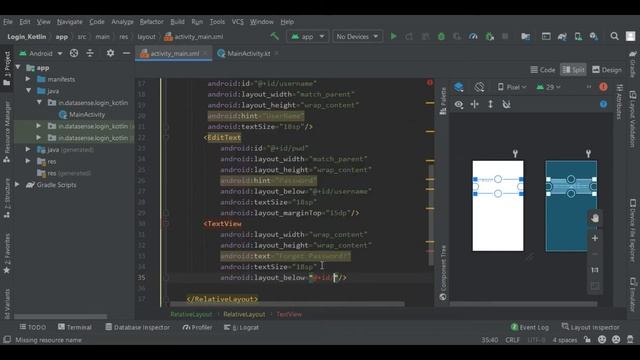Open the Profile app gauge icon
Viewport: 640px width, 360px height.
[x=473, y=36]
